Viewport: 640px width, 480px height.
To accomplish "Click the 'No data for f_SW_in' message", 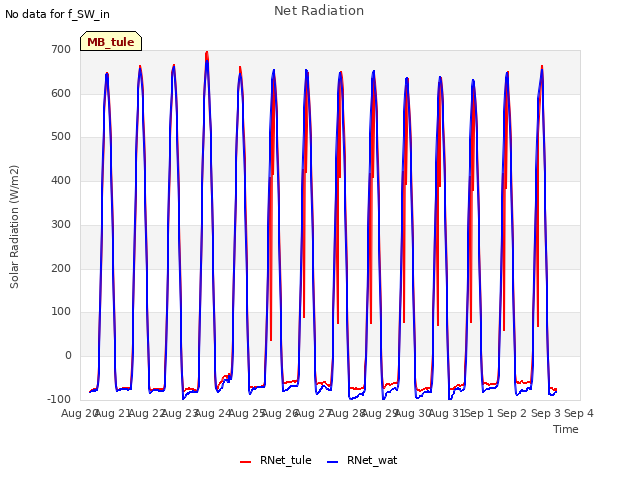I will click(57, 14).
